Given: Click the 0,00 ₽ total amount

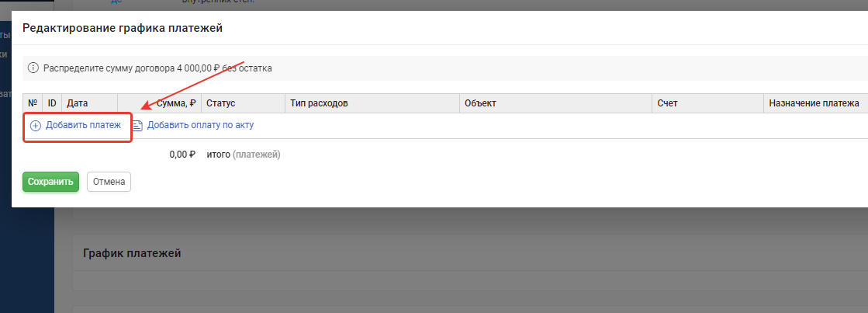Looking at the screenshot, I should coord(183,155).
